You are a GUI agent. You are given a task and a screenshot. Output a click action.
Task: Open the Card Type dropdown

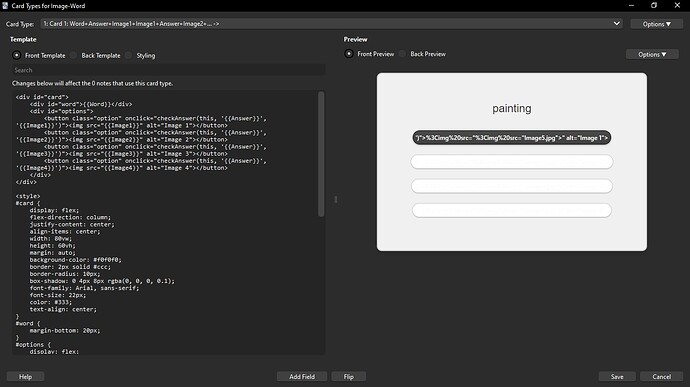pos(331,24)
